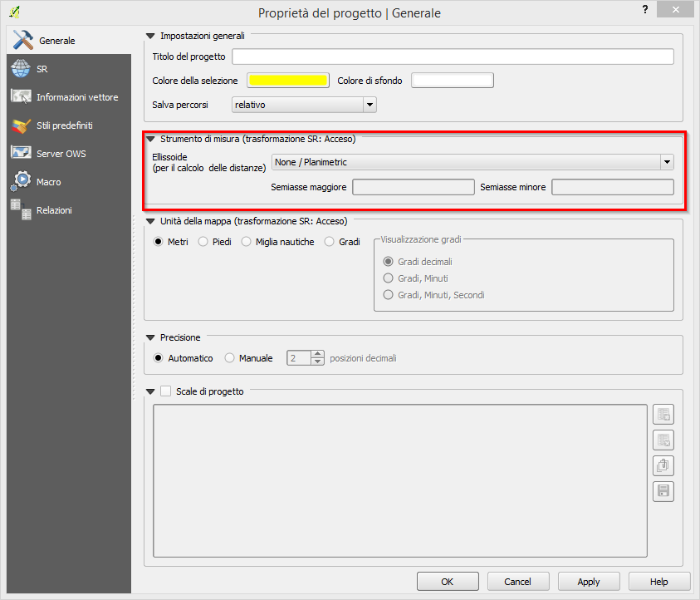Open the Stili predefiniti brush icon
This screenshot has width=700, height=600.
21,125
